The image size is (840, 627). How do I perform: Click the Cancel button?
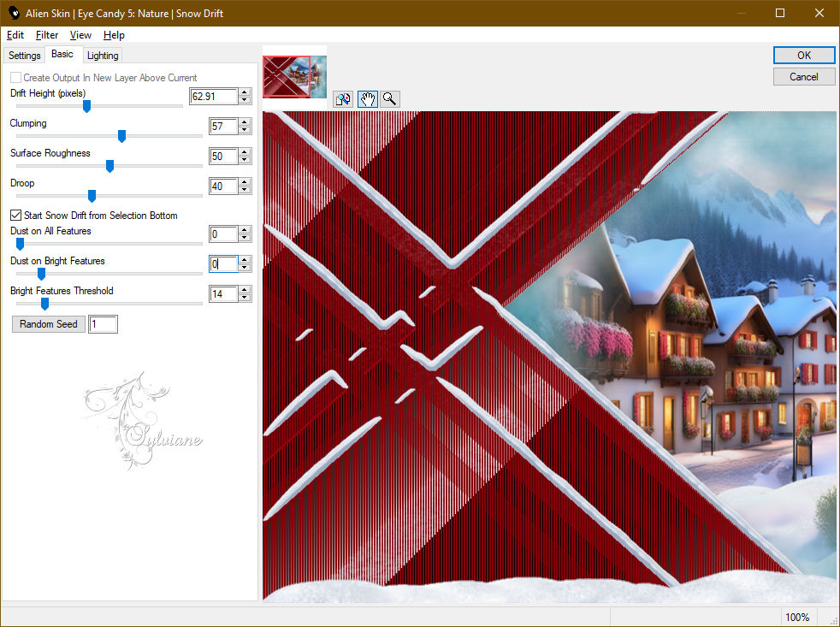point(803,77)
